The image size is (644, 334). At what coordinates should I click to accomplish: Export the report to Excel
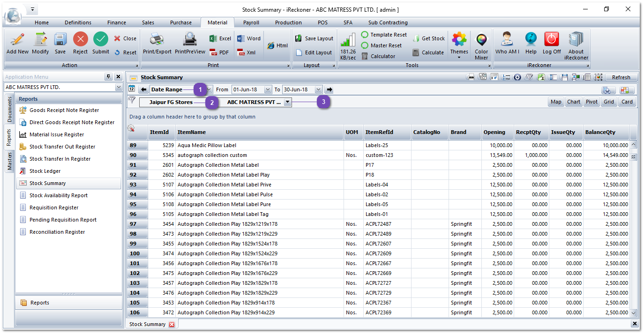[220, 38]
